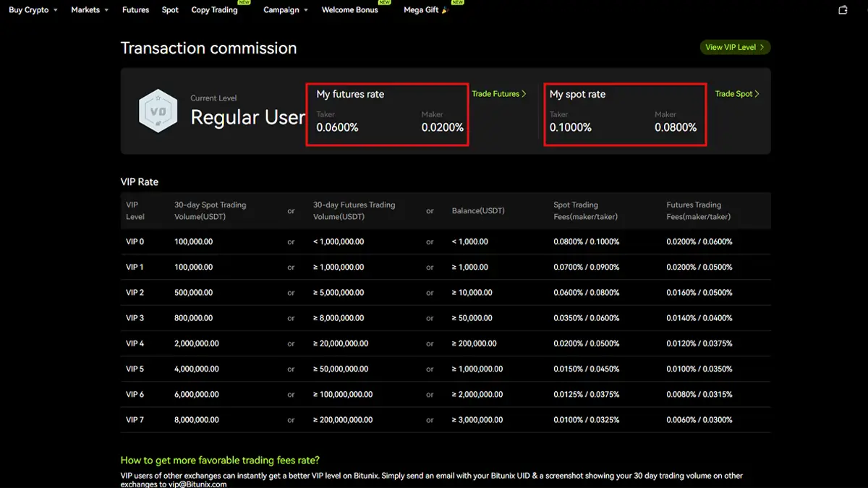Click the VIP 6 row label
Image resolution: width=868 pixels, height=488 pixels.
[135, 394]
